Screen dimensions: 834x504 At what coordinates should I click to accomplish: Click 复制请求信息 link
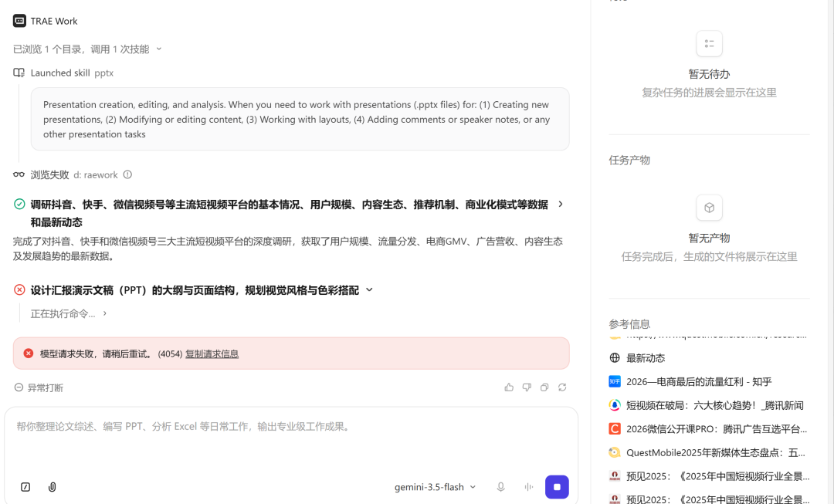(x=212, y=353)
